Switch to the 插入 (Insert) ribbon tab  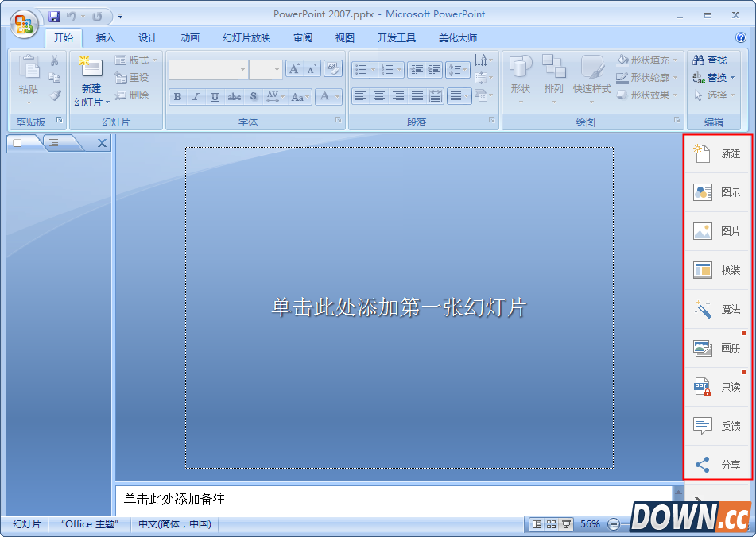point(105,37)
